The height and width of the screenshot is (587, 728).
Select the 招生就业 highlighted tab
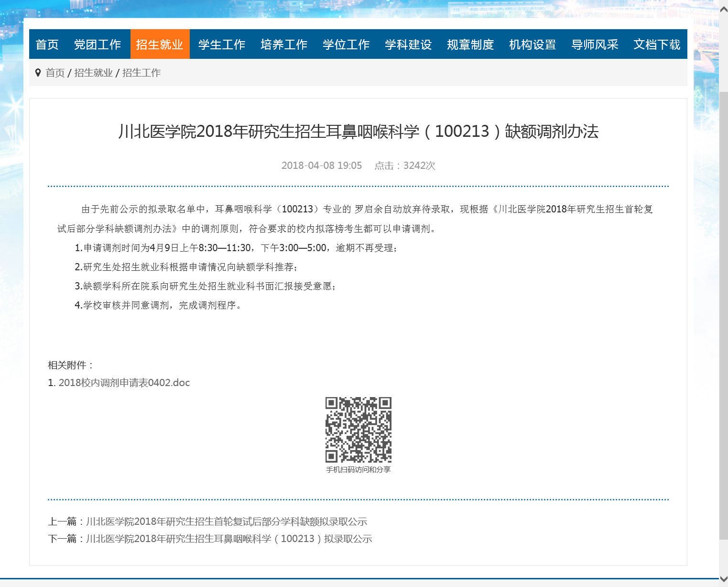[160, 44]
